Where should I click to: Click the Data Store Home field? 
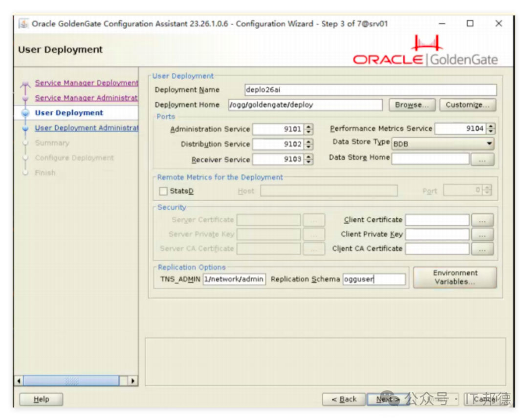pos(430,158)
